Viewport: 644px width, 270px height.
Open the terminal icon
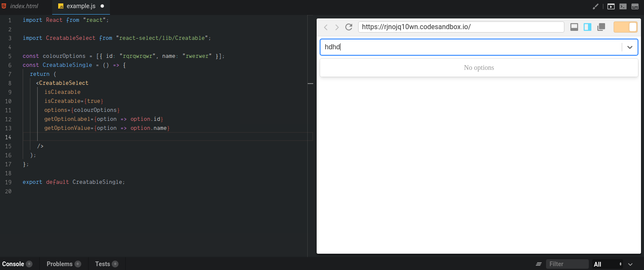pyautogui.click(x=623, y=6)
